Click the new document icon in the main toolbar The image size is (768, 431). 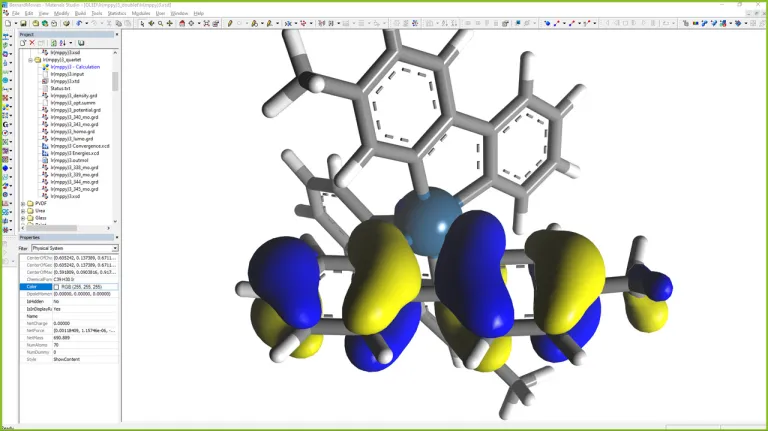point(5,23)
